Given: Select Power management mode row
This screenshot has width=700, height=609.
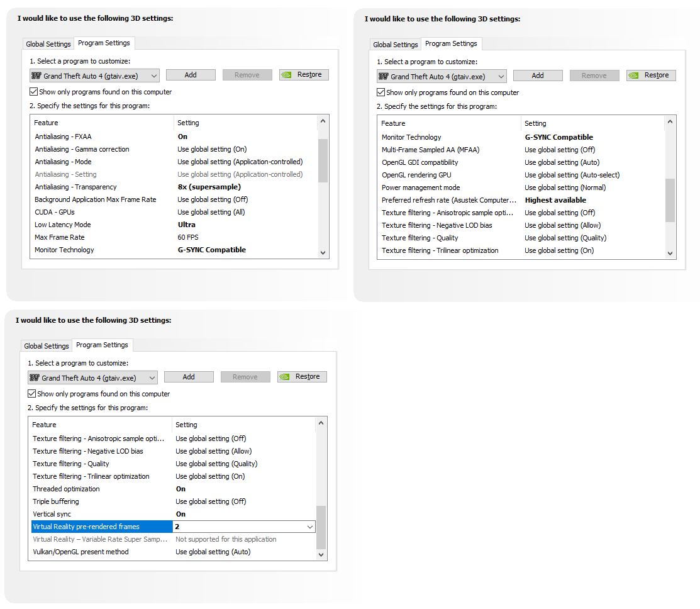Looking at the screenshot, I should (x=521, y=187).
